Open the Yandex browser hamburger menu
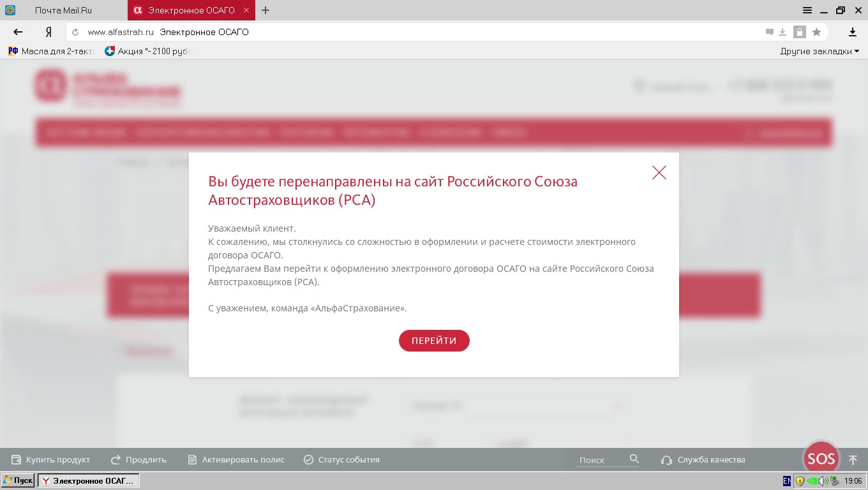The image size is (868, 490). pos(807,10)
